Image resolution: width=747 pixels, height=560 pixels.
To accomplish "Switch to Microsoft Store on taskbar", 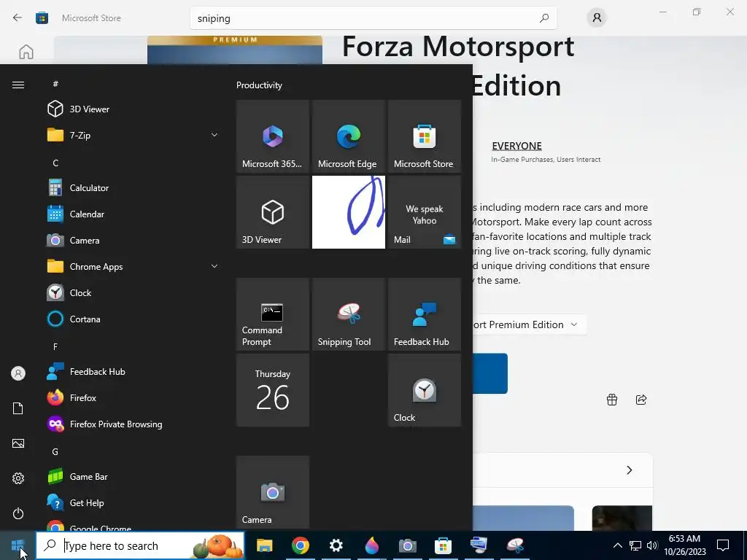I will coord(443,545).
